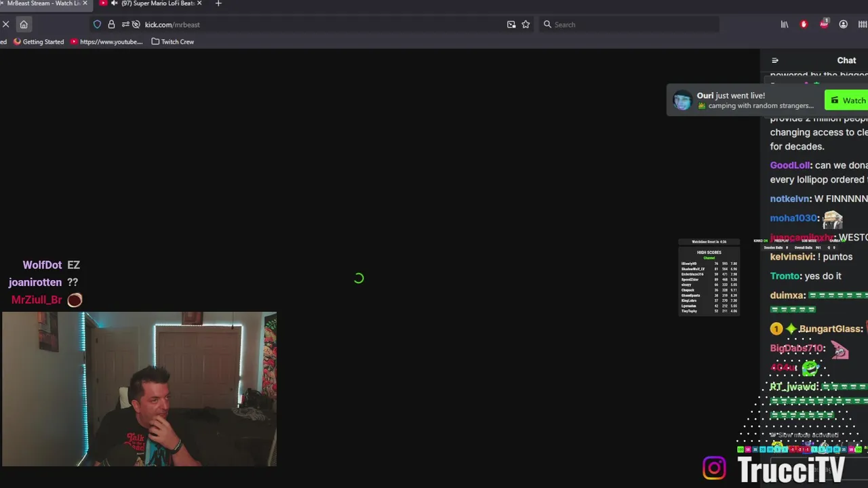Click the emote in BigDabs710's message
The height and width of the screenshot is (488, 868).
coord(840,350)
